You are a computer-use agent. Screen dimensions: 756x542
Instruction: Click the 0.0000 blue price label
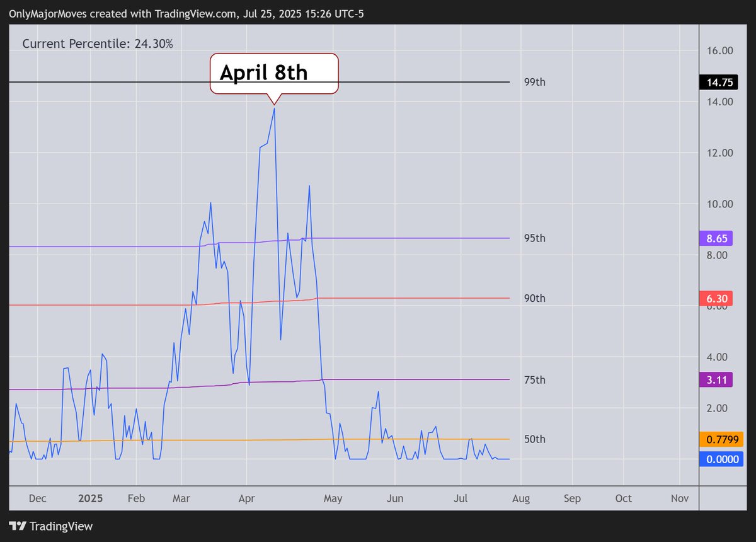722,459
